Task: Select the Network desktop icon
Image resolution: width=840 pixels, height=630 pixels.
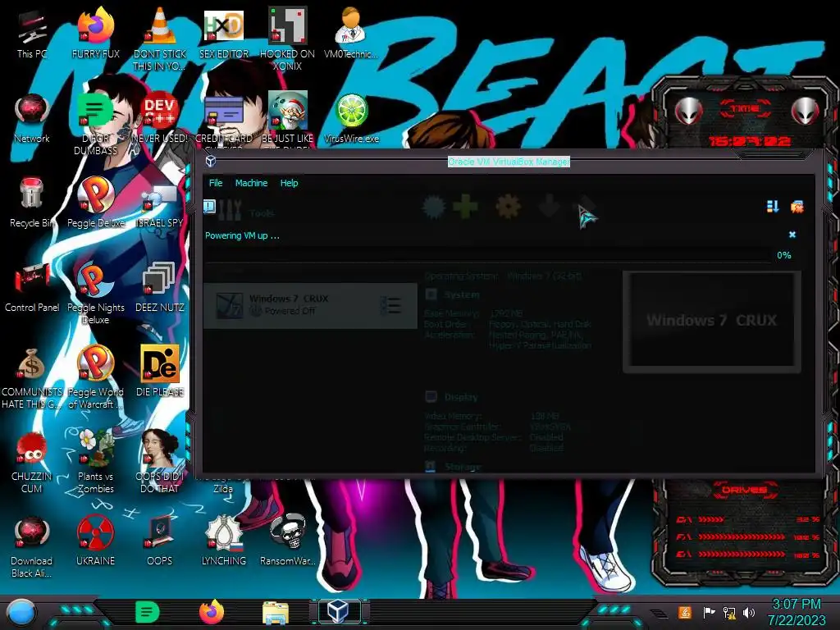Action: [x=32, y=119]
